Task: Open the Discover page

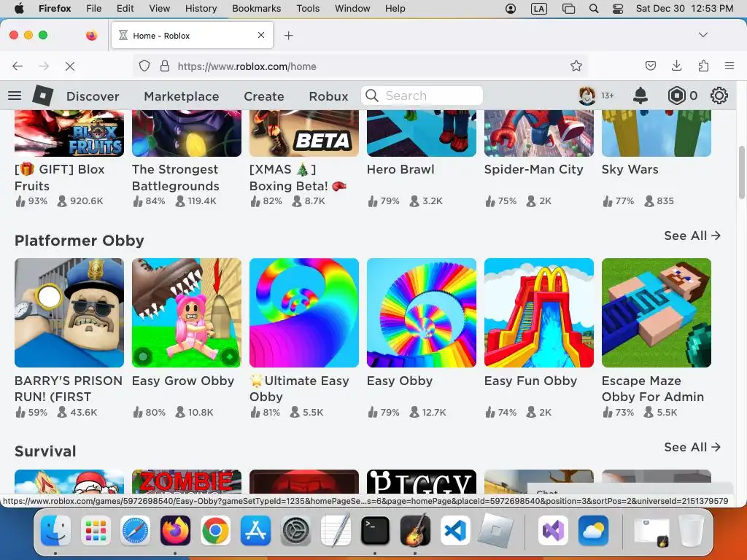Action: coord(93,96)
